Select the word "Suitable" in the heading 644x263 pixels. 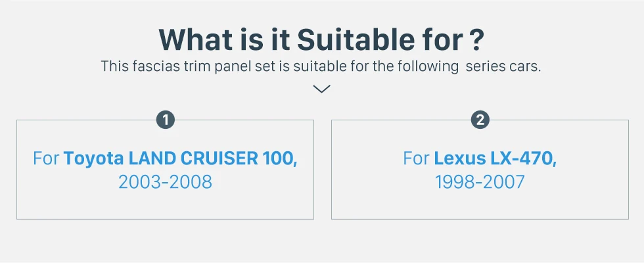pos(352,39)
